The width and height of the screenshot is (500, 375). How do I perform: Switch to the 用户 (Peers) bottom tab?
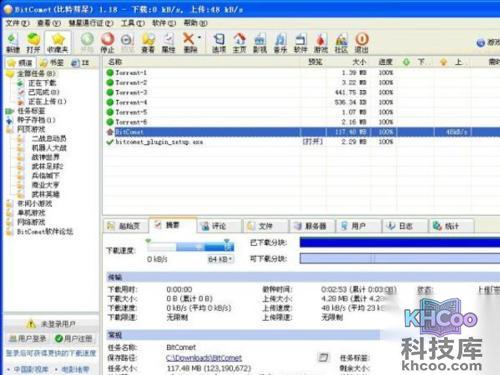click(358, 226)
